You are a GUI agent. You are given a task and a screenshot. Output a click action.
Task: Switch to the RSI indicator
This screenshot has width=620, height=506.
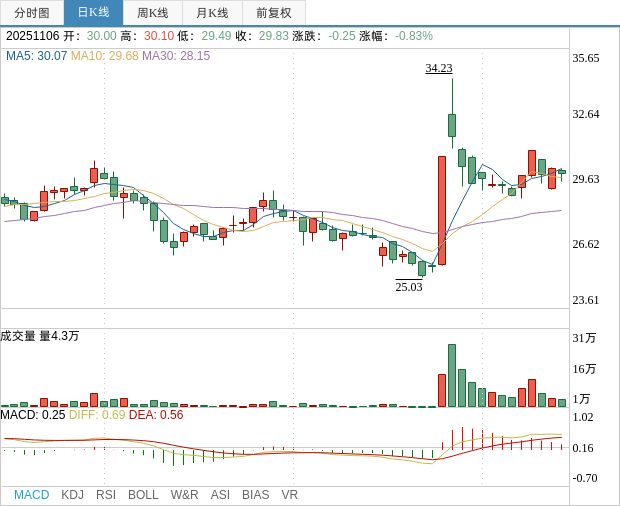tap(106, 495)
